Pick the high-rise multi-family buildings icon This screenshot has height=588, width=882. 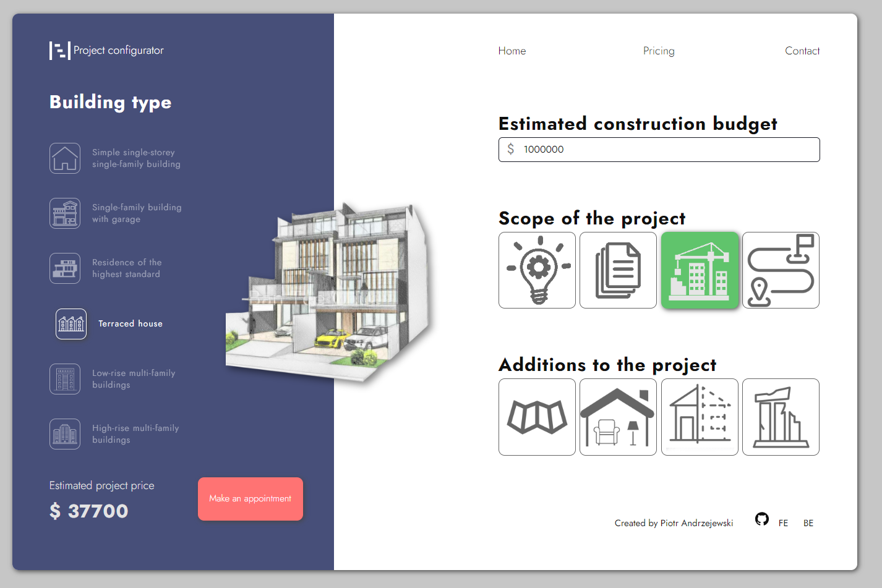tap(65, 434)
